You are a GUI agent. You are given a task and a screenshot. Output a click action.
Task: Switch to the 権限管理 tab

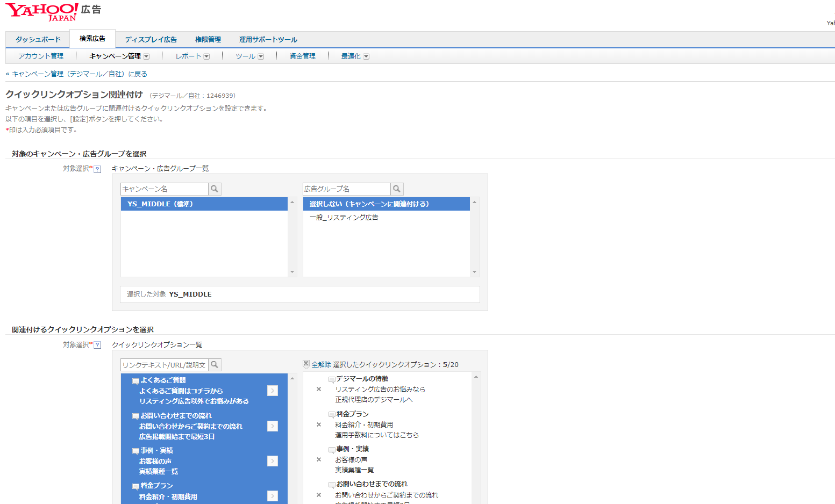click(208, 39)
